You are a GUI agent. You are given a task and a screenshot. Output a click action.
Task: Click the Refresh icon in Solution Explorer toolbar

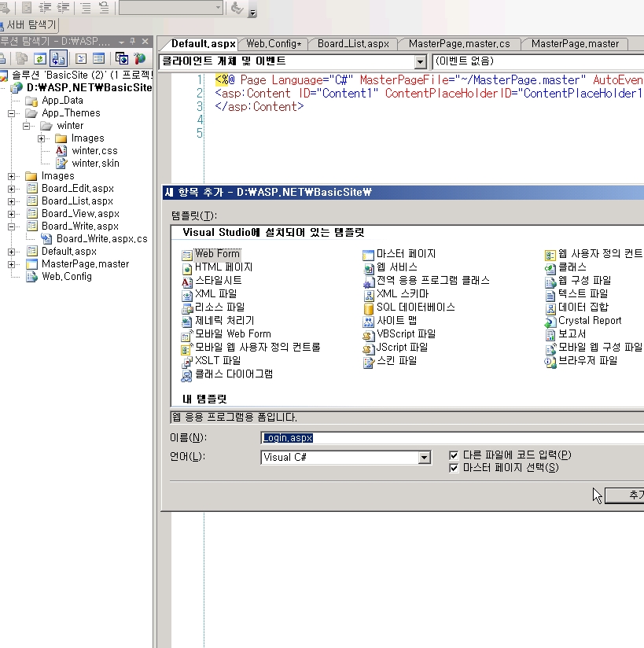coord(39,59)
